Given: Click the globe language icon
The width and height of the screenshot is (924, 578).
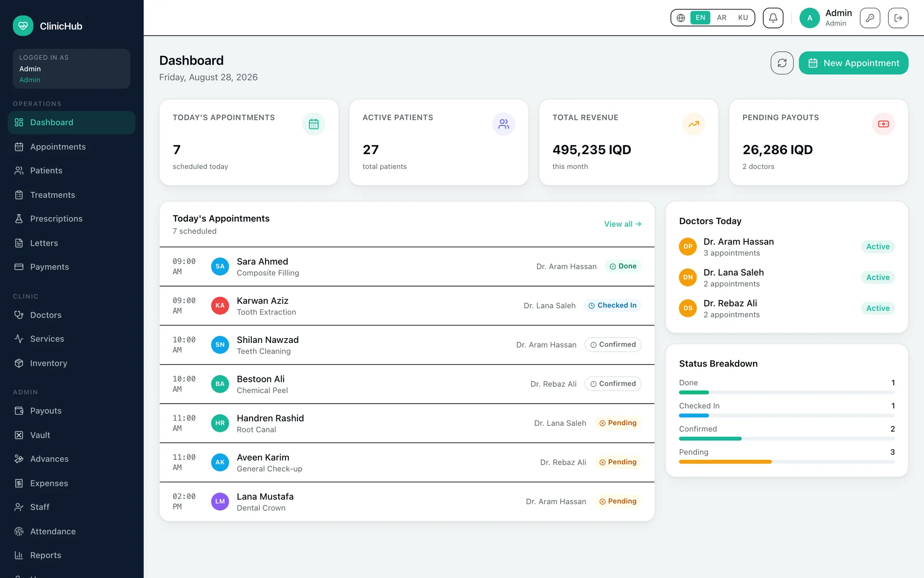Looking at the screenshot, I should click(x=680, y=18).
